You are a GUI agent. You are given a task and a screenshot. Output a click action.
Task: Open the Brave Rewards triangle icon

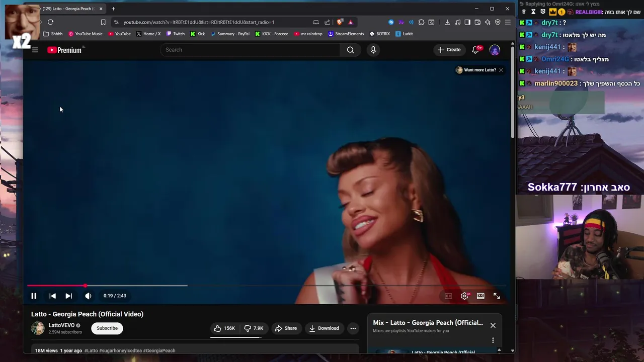[351, 22]
